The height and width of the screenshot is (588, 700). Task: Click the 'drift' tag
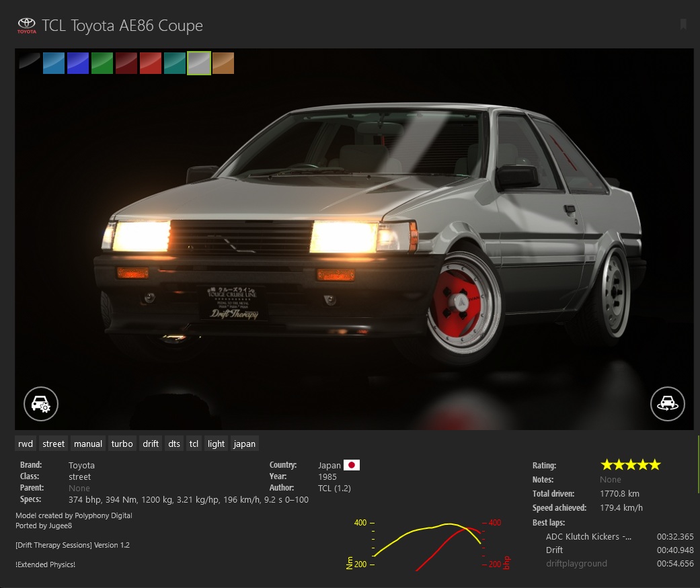151,444
